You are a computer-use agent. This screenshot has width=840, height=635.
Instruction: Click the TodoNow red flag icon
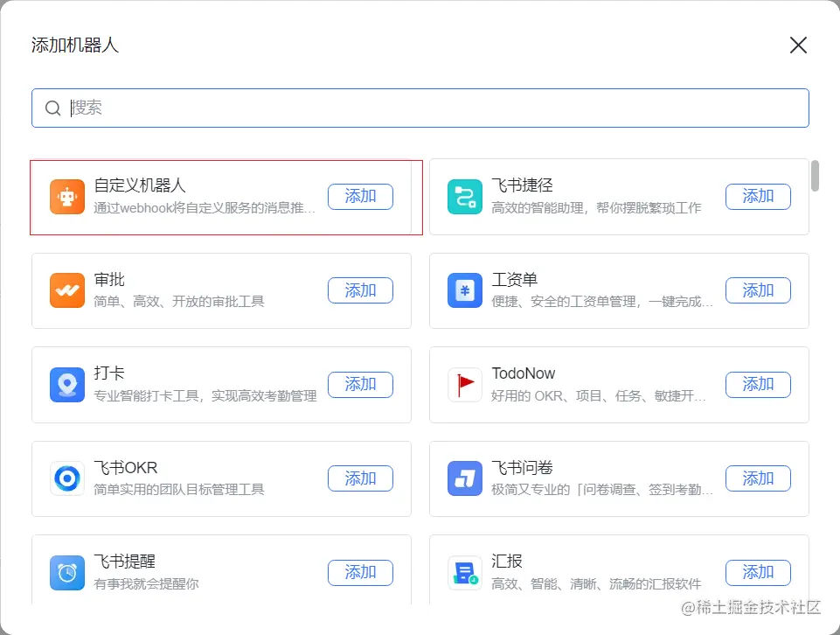coord(464,385)
